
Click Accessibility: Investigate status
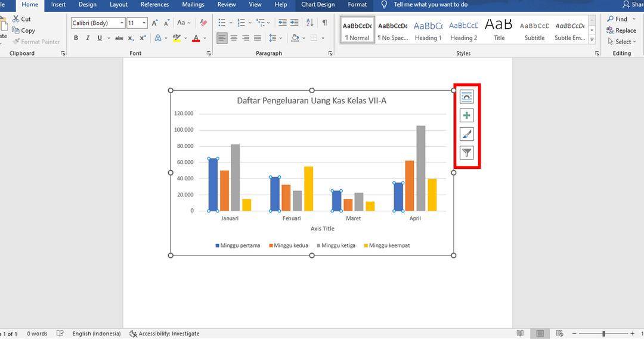(x=165, y=334)
